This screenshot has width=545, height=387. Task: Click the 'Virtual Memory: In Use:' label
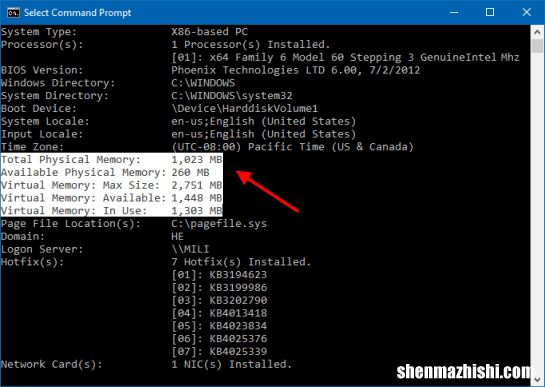tap(74, 211)
